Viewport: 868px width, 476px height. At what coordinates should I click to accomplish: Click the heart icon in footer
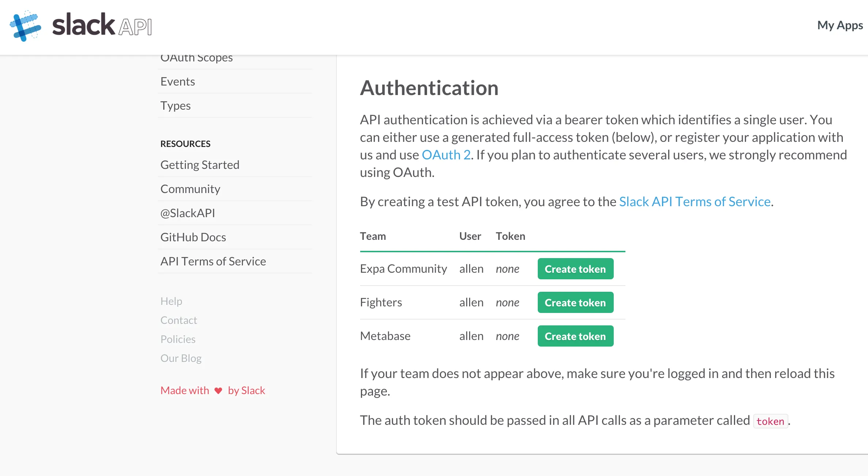218,390
